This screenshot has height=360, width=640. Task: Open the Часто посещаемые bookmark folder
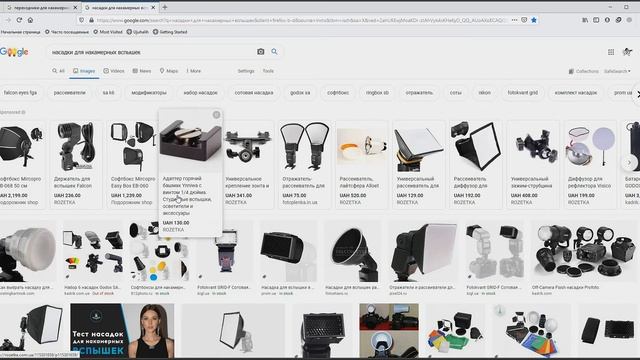click(x=67, y=32)
